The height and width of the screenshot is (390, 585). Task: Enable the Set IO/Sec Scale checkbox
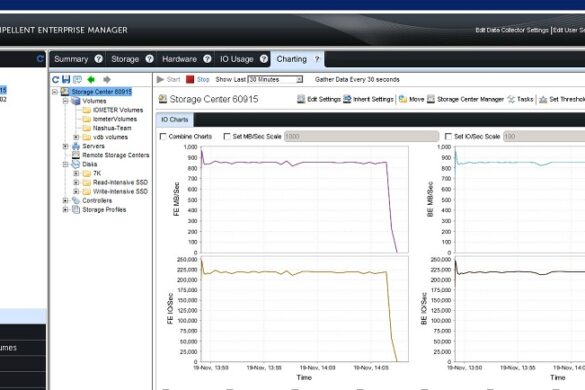[x=448, y=137]
